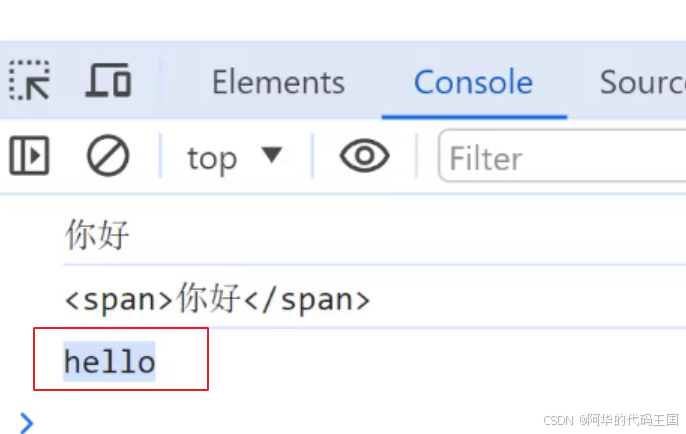The width and height of the screenshot is (686, 434).
Task: Select the Console tab
Action: click(473, 82)
